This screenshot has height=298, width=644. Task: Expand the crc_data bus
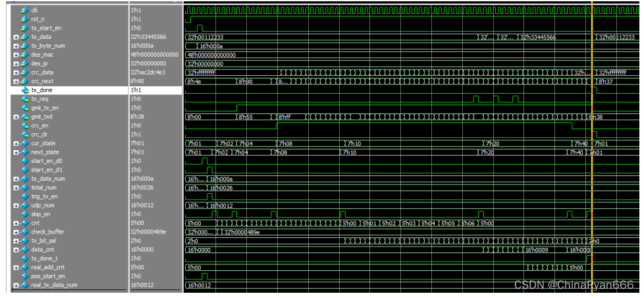[x=16, y=73]
